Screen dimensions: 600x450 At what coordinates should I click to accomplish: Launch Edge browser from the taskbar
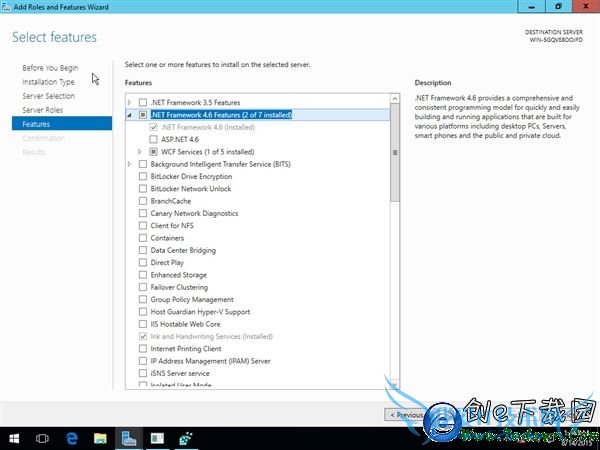click(72, 438)
